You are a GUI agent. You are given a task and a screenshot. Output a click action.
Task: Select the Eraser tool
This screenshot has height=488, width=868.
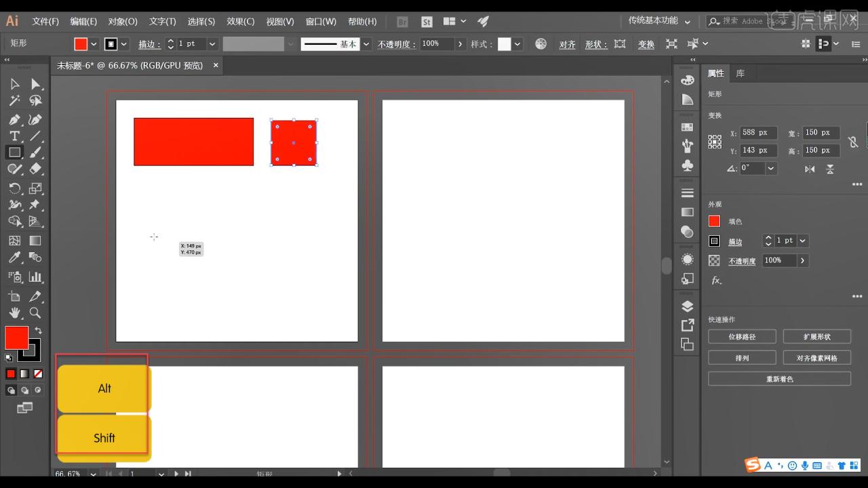[36, 169]
